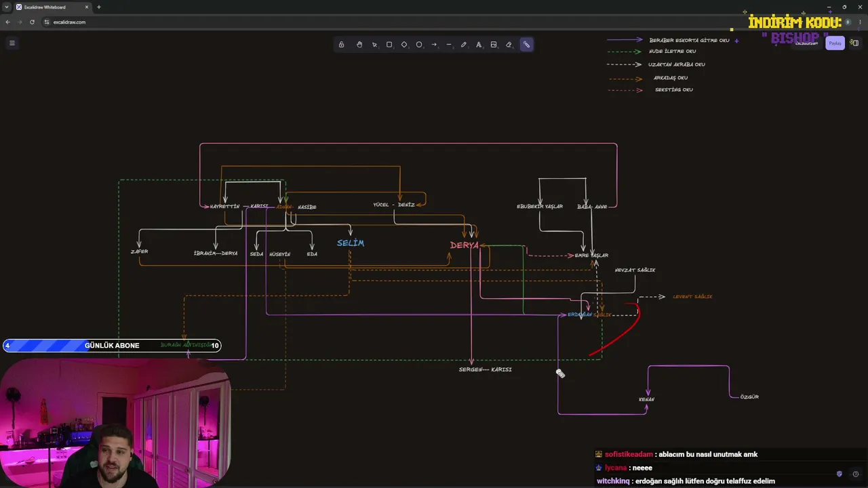
Task: Click the NUDE İLETME OKU legend text
Action: [672, 52]
